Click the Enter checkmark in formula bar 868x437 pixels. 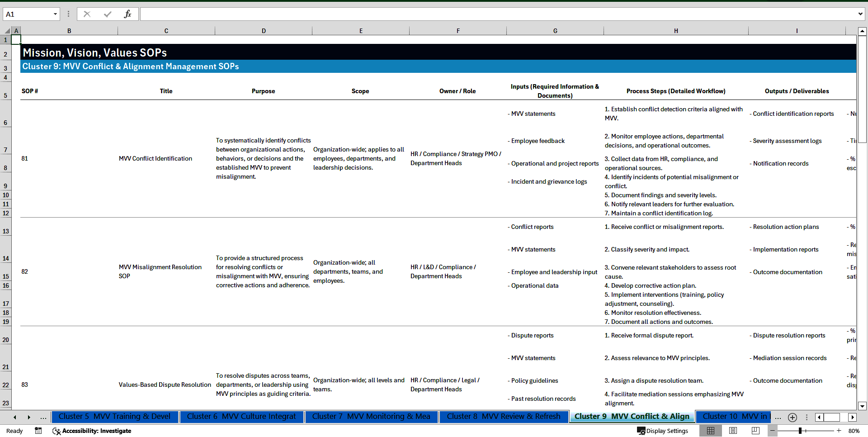coord(108,14)
